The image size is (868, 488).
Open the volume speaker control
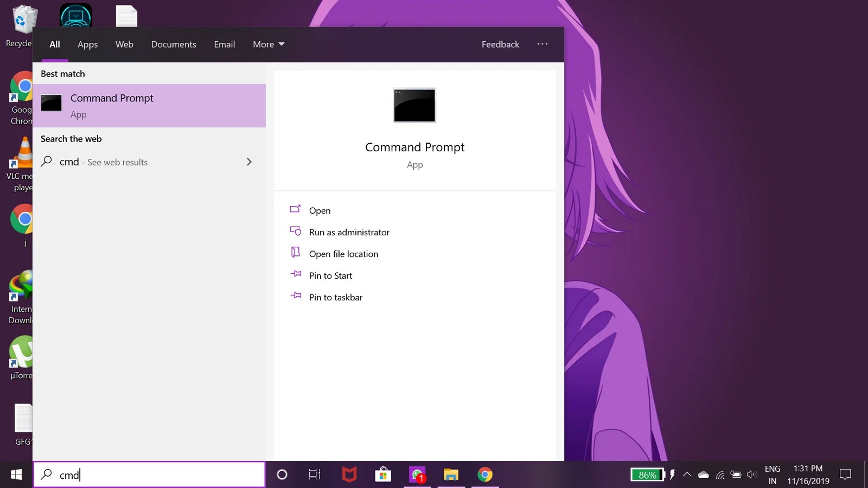[x=751, y=474]
